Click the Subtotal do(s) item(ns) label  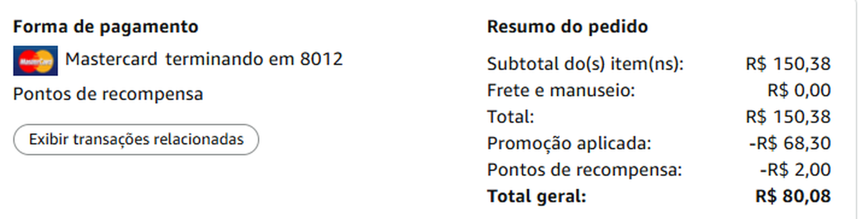coord(585,64)
